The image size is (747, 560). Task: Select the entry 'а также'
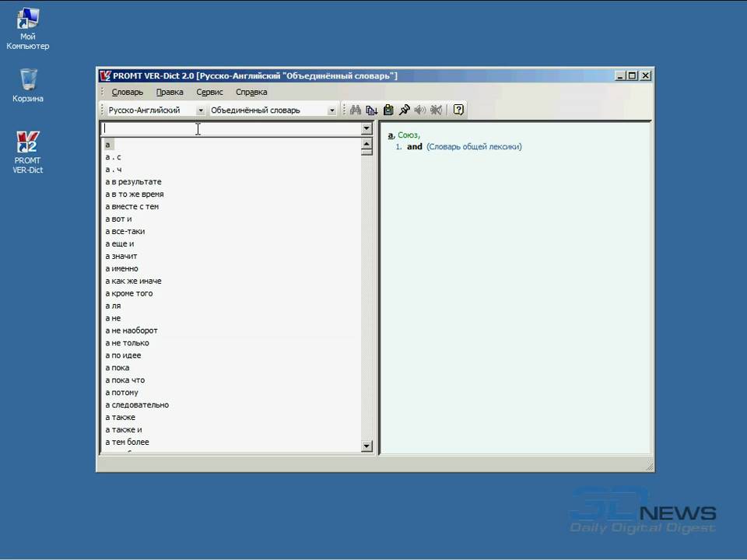coord(120,417)
